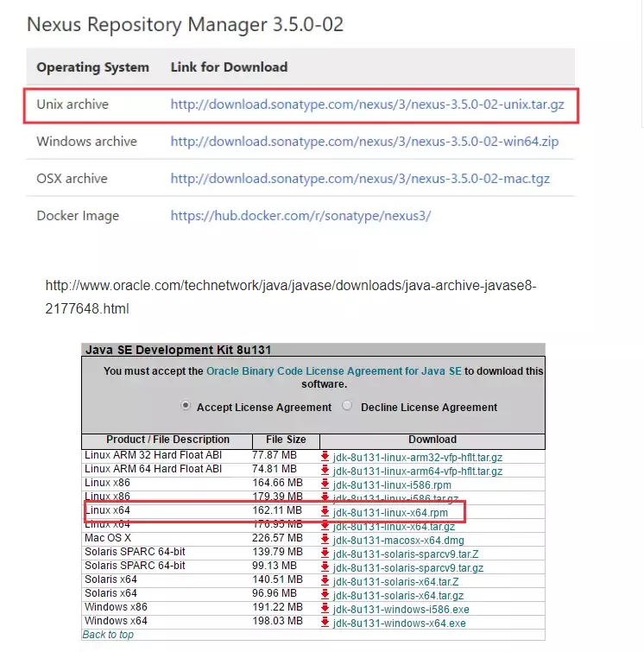Open the Unix archive nexus tar.gz link
Image resolution: width=644 pixels, height=652 pixels.
tap(367, 104)
